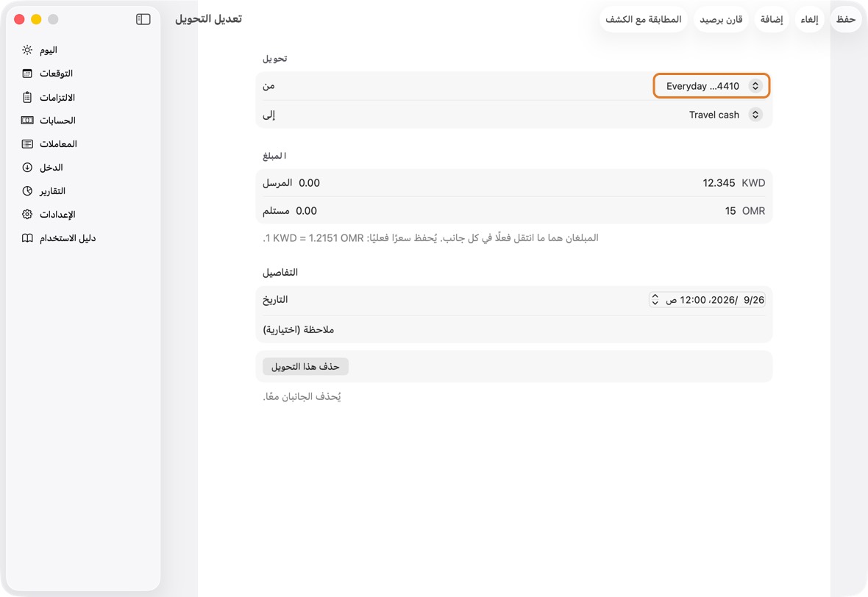Click the 2026 year in the date field
Screen dimensions: 868x597
[723, 300]
